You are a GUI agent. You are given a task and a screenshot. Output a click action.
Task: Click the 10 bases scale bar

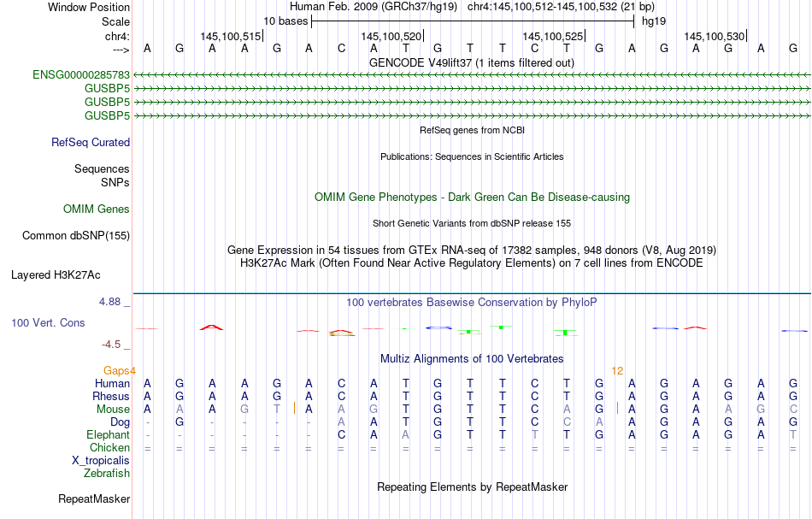pos(473,21)
